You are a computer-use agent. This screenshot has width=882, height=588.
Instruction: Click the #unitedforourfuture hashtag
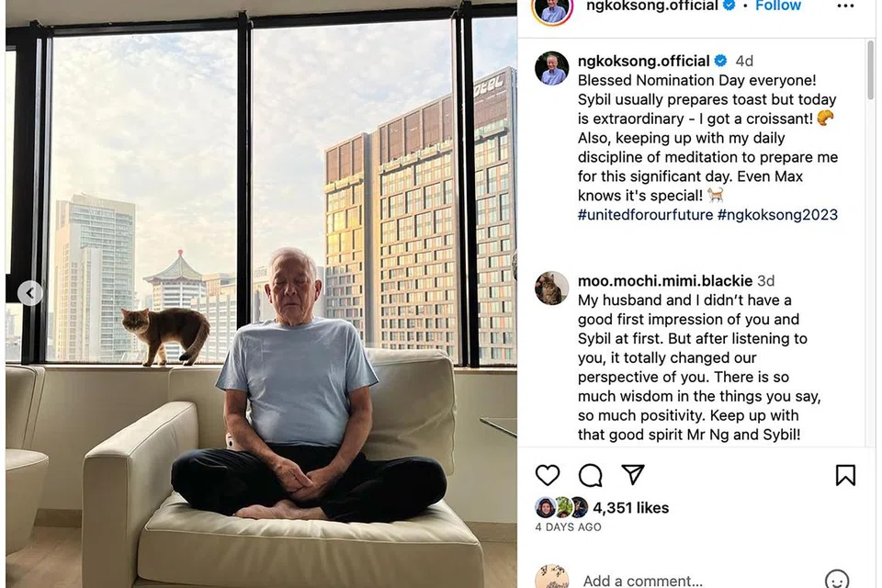(x=645, y=214)
